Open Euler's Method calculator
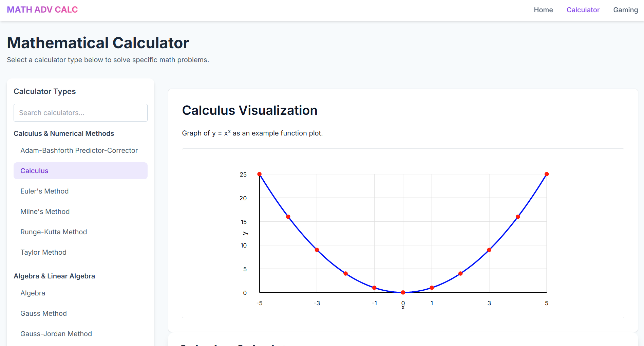644x346 pixels. click(44, 191)
